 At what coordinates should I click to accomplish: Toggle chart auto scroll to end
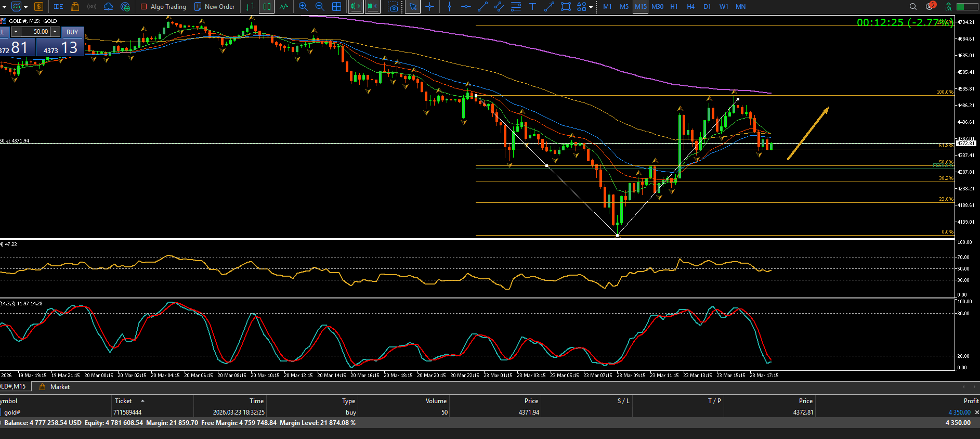pos(356,7)
